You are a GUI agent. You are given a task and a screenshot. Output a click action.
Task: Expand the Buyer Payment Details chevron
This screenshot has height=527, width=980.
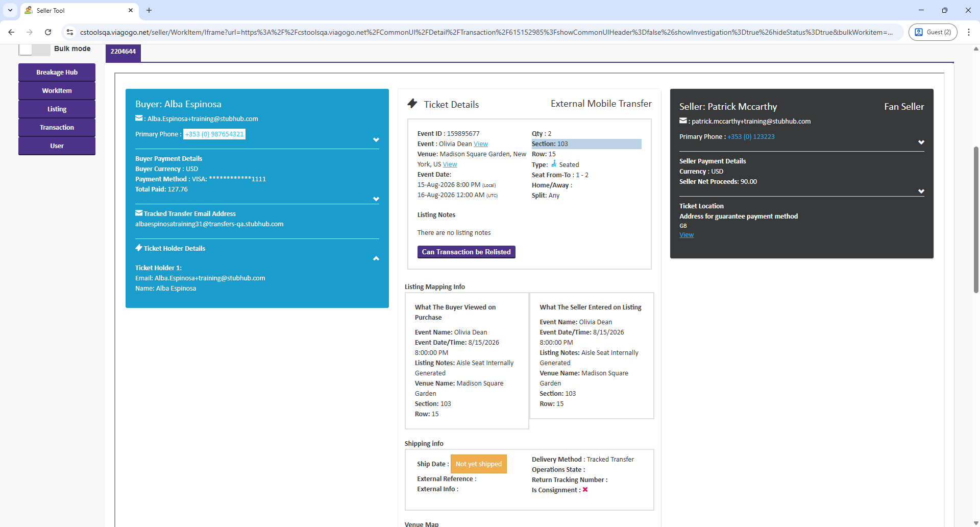376,199
